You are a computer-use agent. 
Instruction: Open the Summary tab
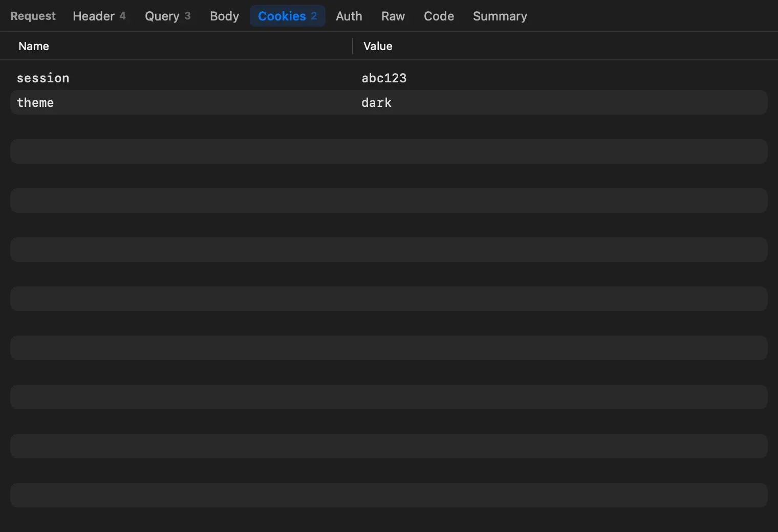pos(500,16)
